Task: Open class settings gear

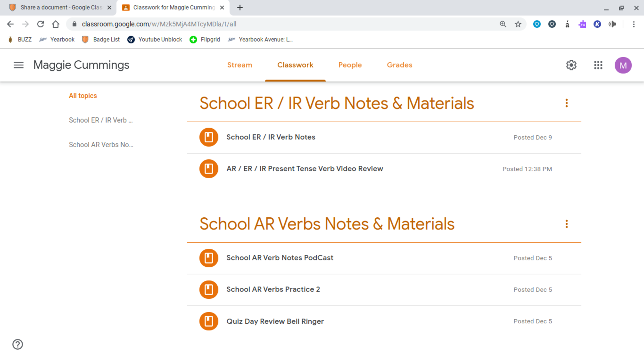Action: [x=571, y=65]
